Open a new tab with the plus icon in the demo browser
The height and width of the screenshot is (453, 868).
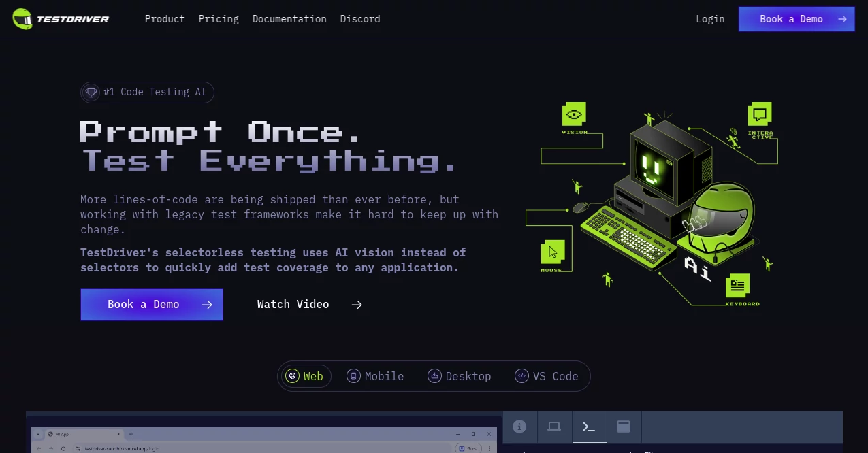coord(130,434)
